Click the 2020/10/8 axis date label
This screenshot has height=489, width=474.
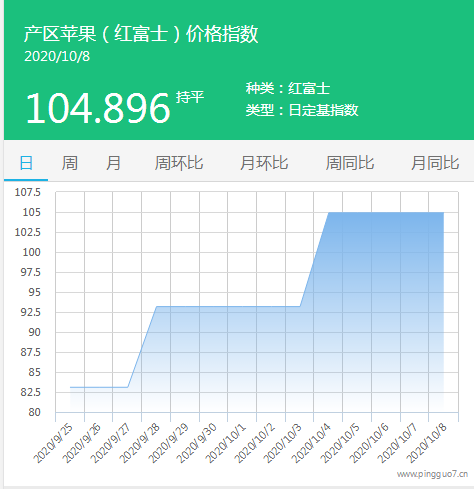(427, 444)
